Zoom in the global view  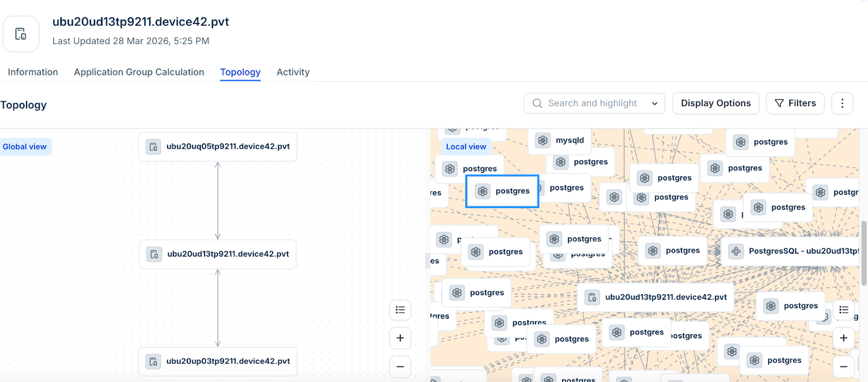400,338
